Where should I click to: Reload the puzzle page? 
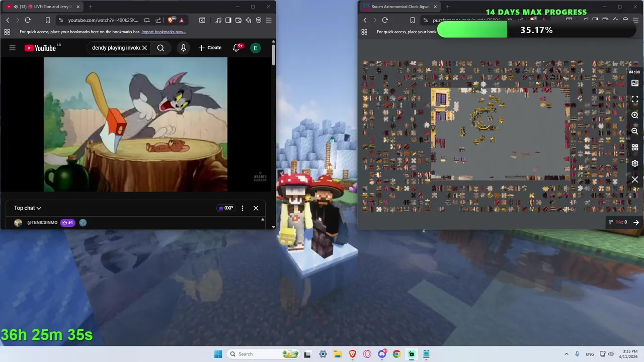(385, 20)
